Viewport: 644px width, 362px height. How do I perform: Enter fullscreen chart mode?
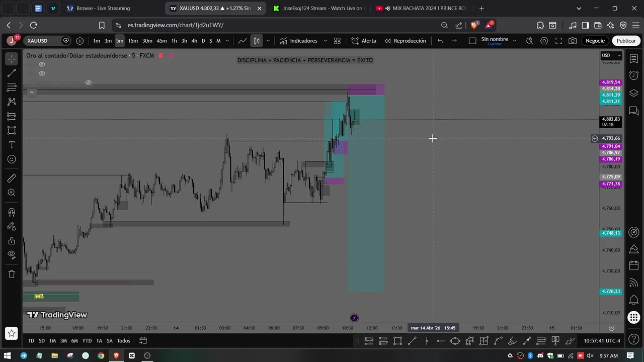558,41
